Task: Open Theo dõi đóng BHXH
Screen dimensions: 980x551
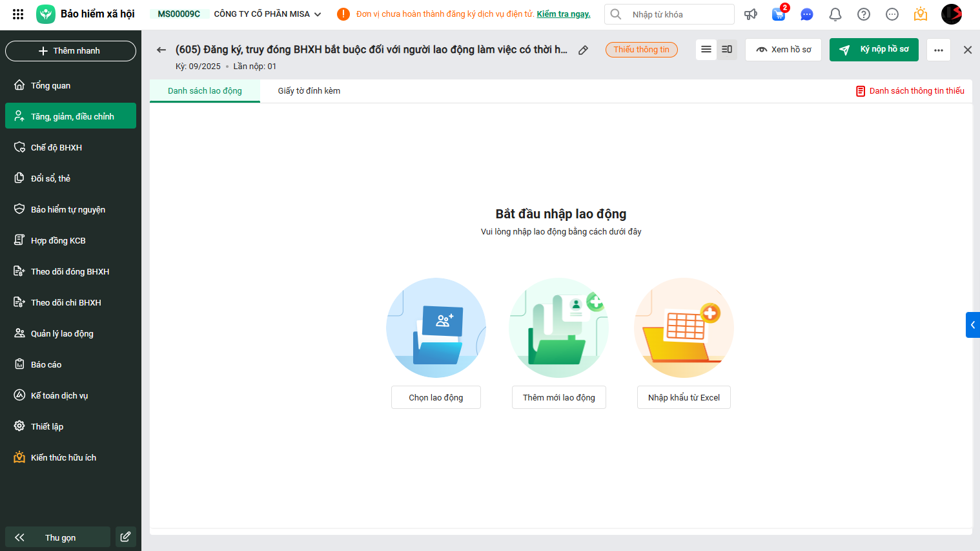Action: (70, 271)
